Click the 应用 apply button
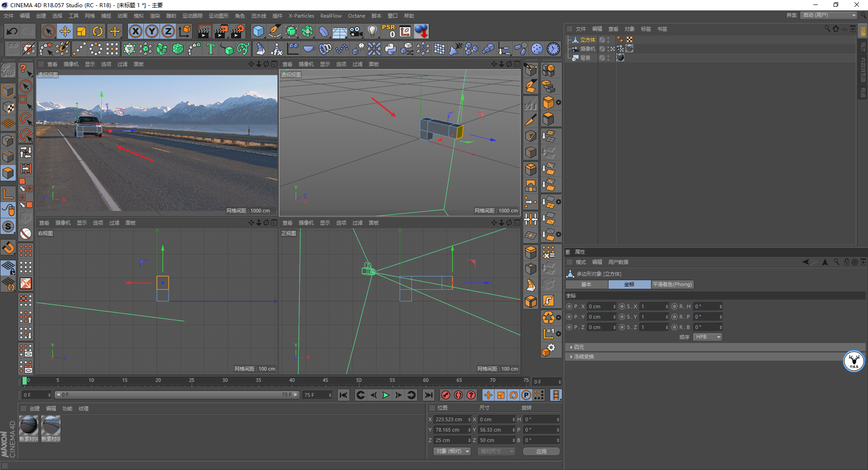The width and height of the screenshot is (868, 470). (x=541, y=451)
